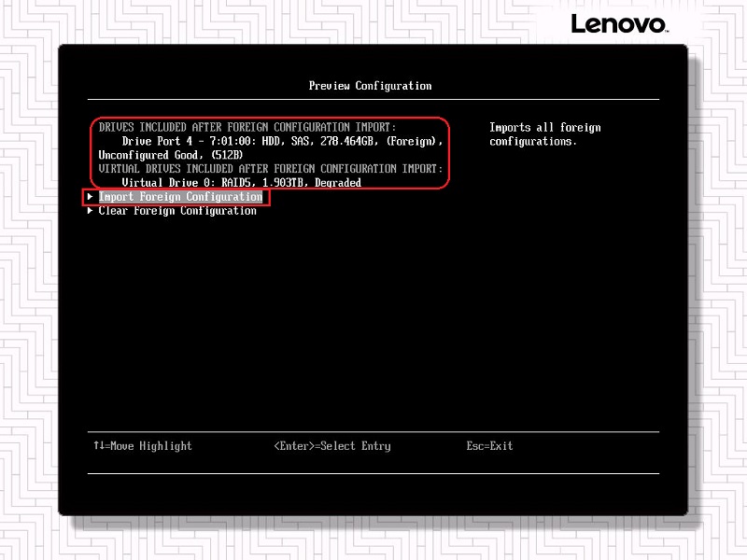
Task: Click the <Enter>=Select Entry hint
Action: click(x=331, y=446)
